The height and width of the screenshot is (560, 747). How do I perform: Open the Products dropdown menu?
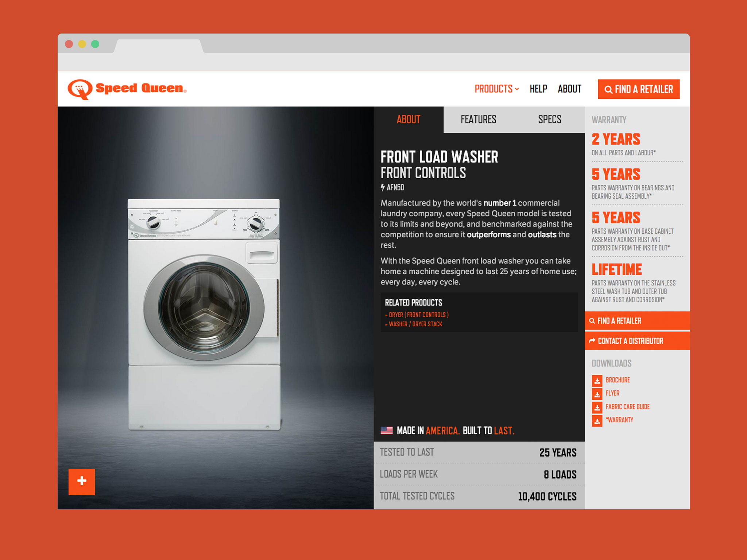496,89
